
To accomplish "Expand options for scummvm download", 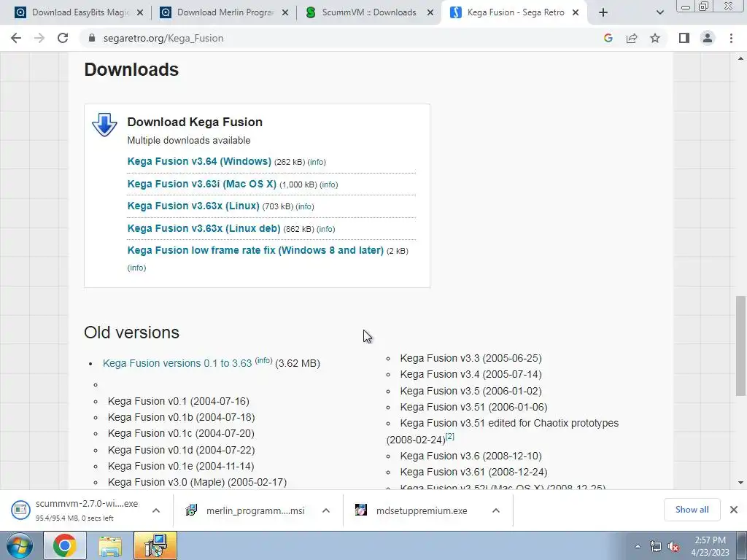I will (x=156, y=510).
